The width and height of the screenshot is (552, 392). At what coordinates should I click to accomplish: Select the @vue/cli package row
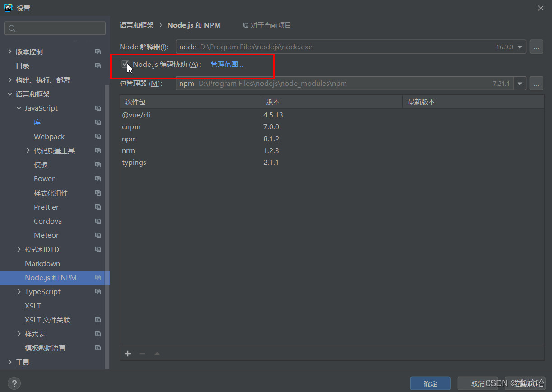[x=332, y=115]
